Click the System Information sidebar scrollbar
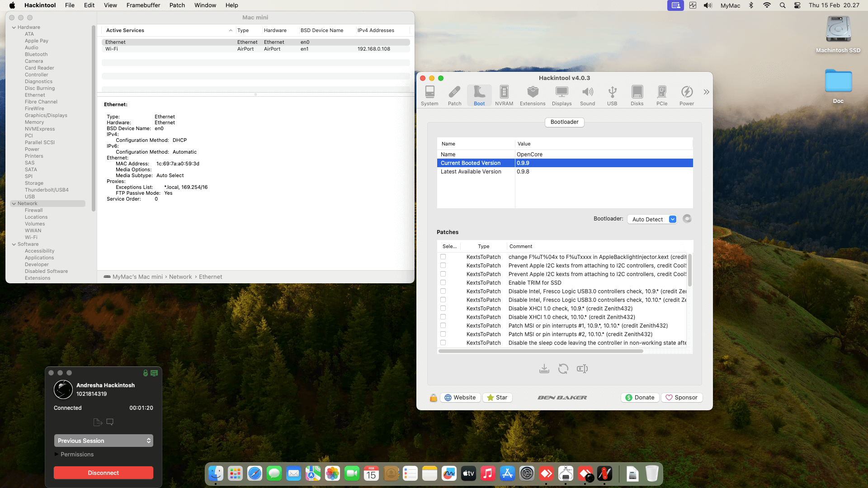Image resolution: width=868 pixels, height=488 pixels. (x=94, y=118)
